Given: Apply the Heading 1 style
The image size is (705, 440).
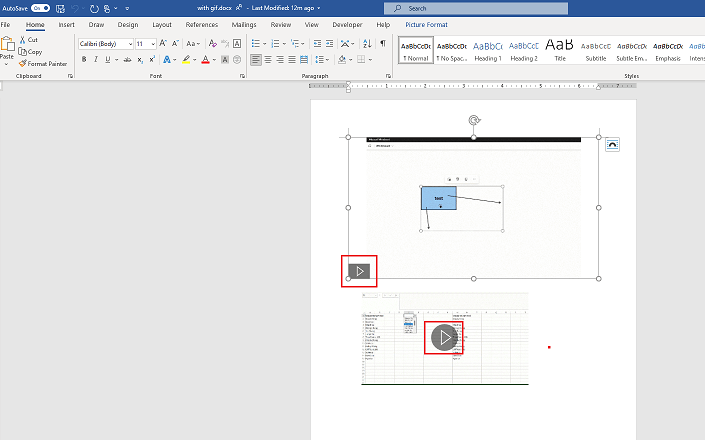Looking at the screenshot, I should (x=488, y=50).
